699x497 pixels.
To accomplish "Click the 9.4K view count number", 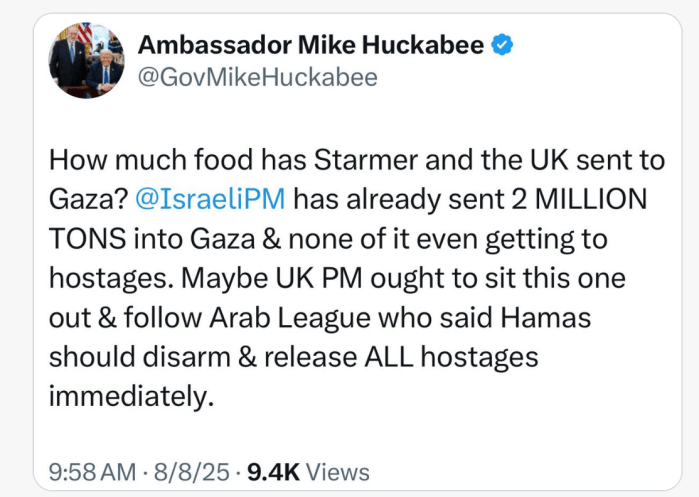I will 272,472.
